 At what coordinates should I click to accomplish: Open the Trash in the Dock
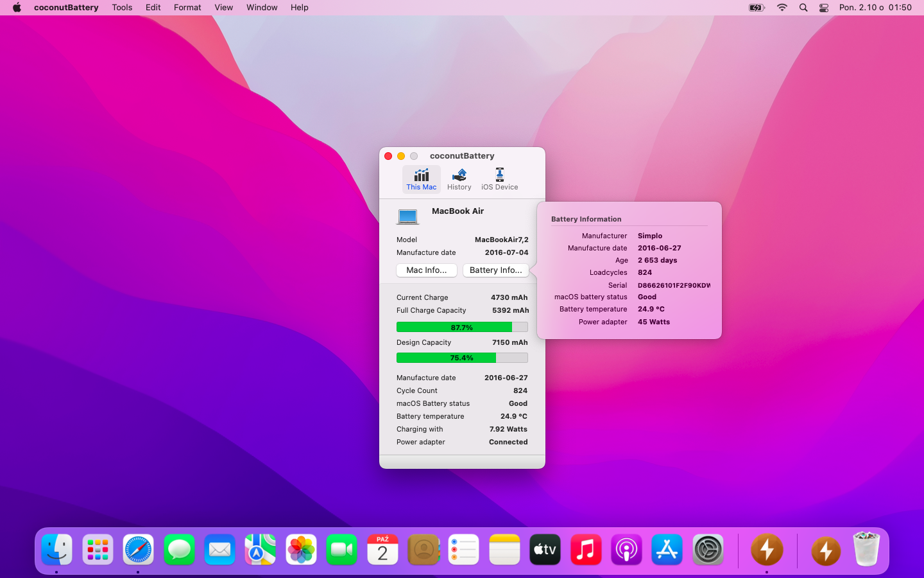click(x=866, y=549)
